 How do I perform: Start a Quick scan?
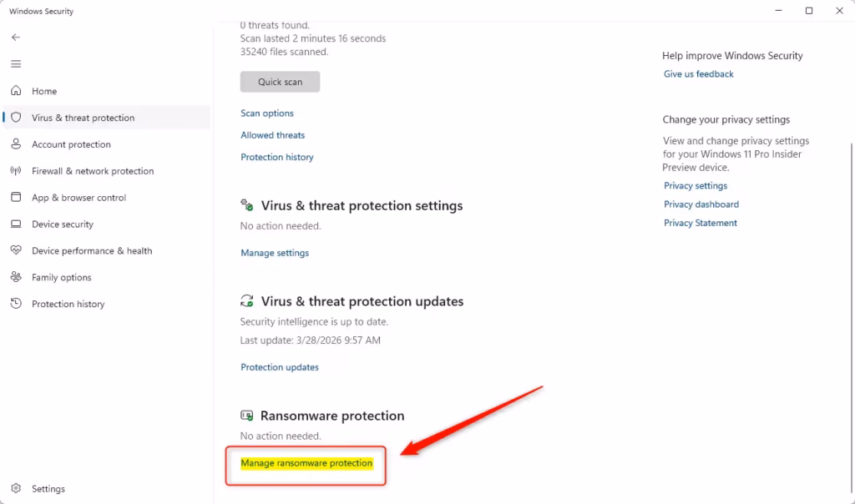(280, 82)
